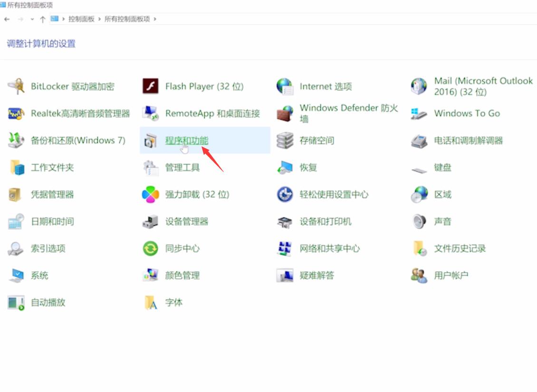Open the 日期和时间 calendar icon
The width and height of the screenshot is (537, 392).
click(16, 221)
